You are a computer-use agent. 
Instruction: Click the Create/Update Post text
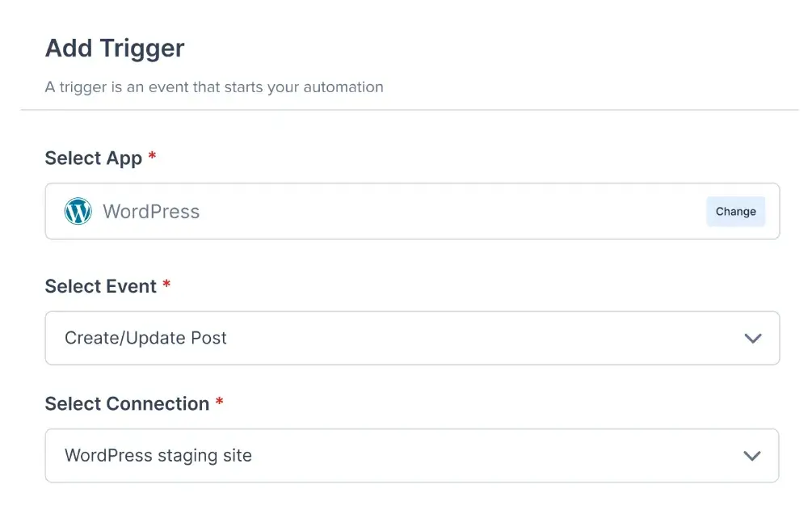pyautogui.click(x=145, y=338)
